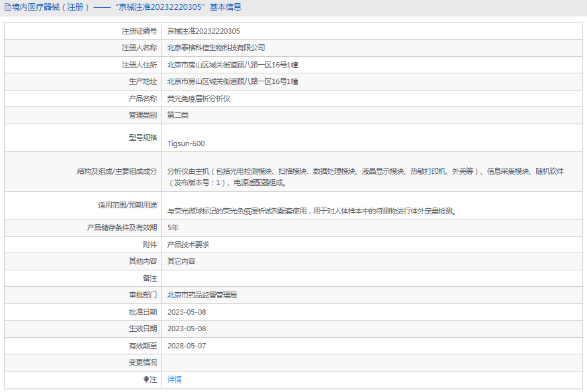Select the 备注 label
The height and width of the screenshot is (392, 587).
[150, 278]
